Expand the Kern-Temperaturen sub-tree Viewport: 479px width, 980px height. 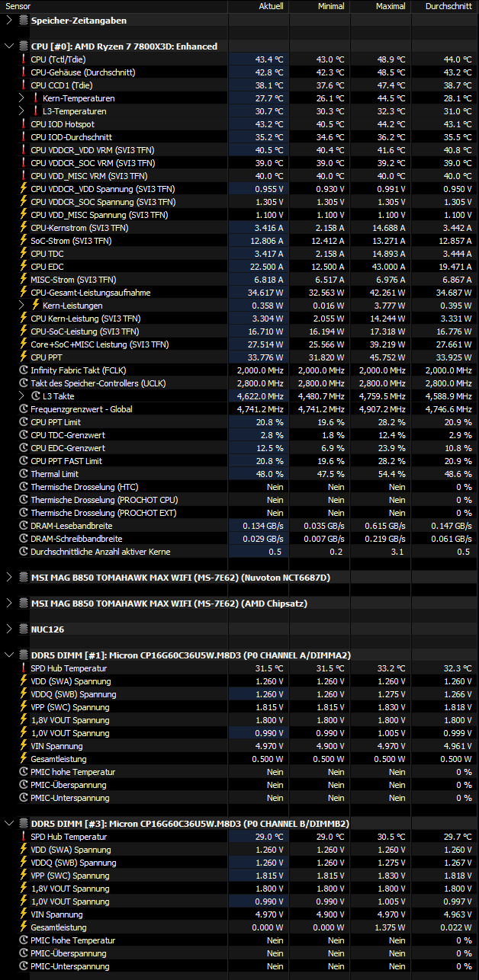[x=22, y=98]
